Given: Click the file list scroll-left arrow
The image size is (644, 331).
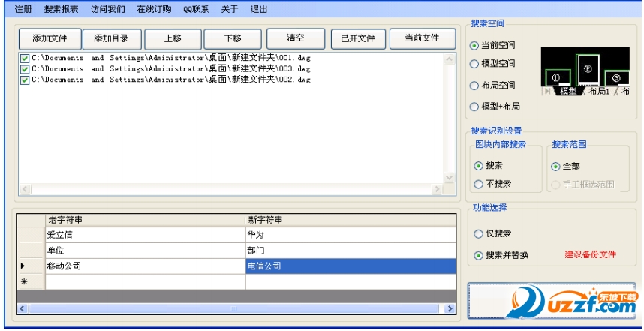Looking at the screenshot, I should tap(25, 189).
